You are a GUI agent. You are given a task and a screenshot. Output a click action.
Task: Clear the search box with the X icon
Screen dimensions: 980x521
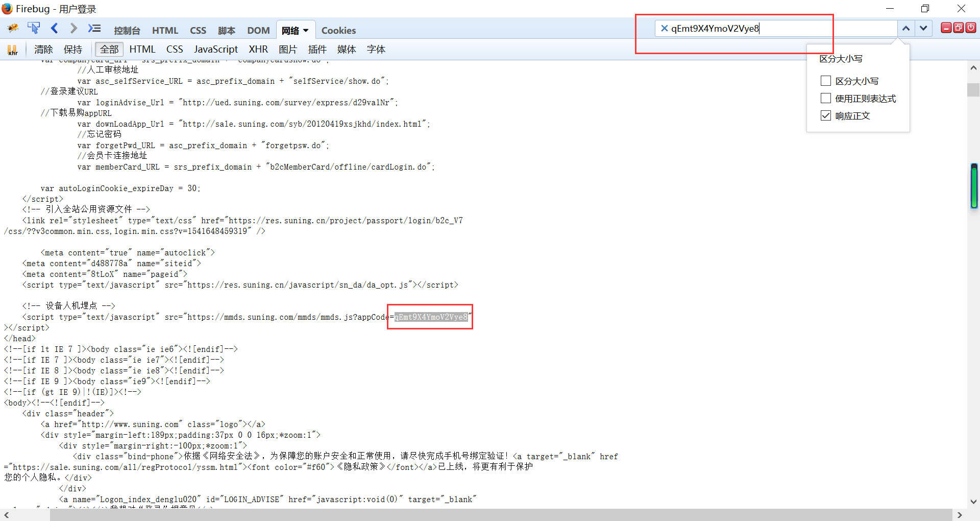664,29
